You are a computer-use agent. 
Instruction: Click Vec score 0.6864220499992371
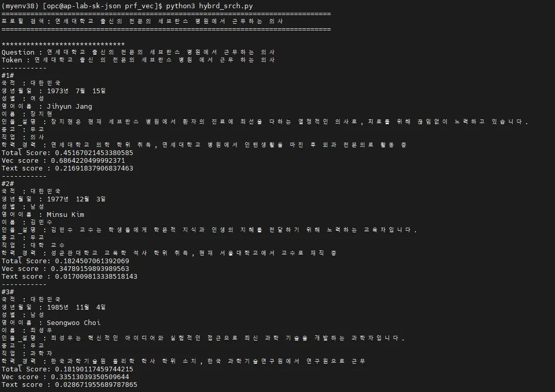click(x=63, y=160)
